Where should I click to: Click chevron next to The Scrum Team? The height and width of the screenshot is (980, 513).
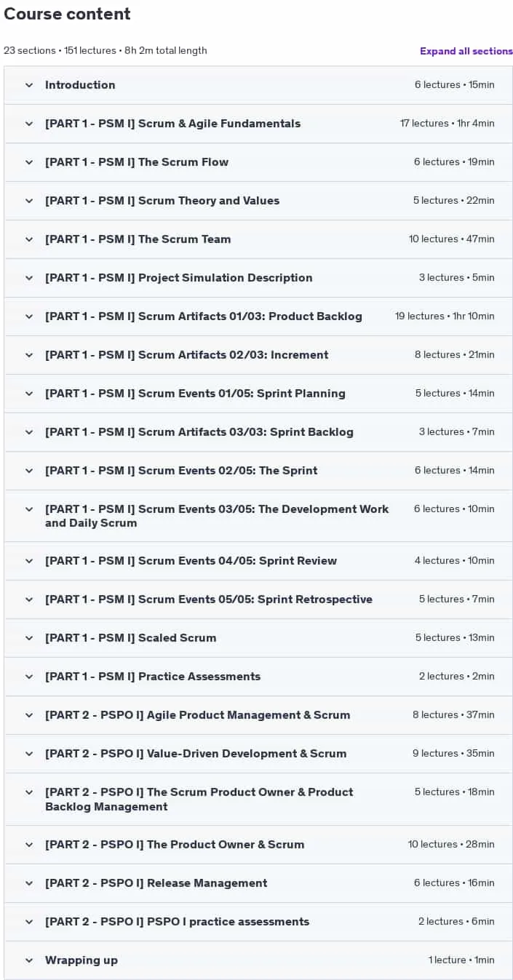click(x=29, y=239)
